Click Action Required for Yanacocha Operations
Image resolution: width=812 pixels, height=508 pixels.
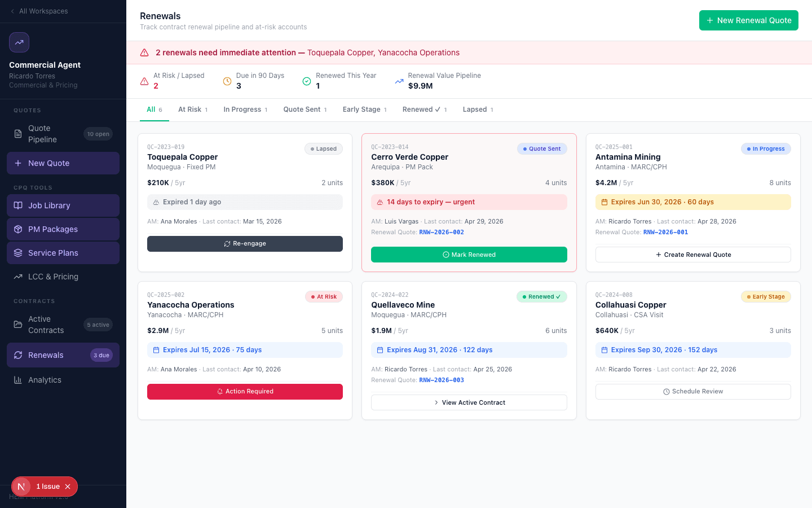[x=245, y=392]
